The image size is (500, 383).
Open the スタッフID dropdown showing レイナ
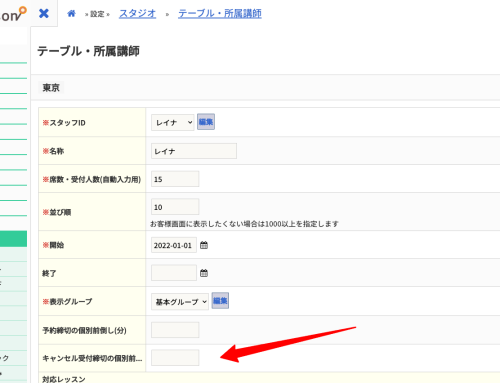coord(173,122)
